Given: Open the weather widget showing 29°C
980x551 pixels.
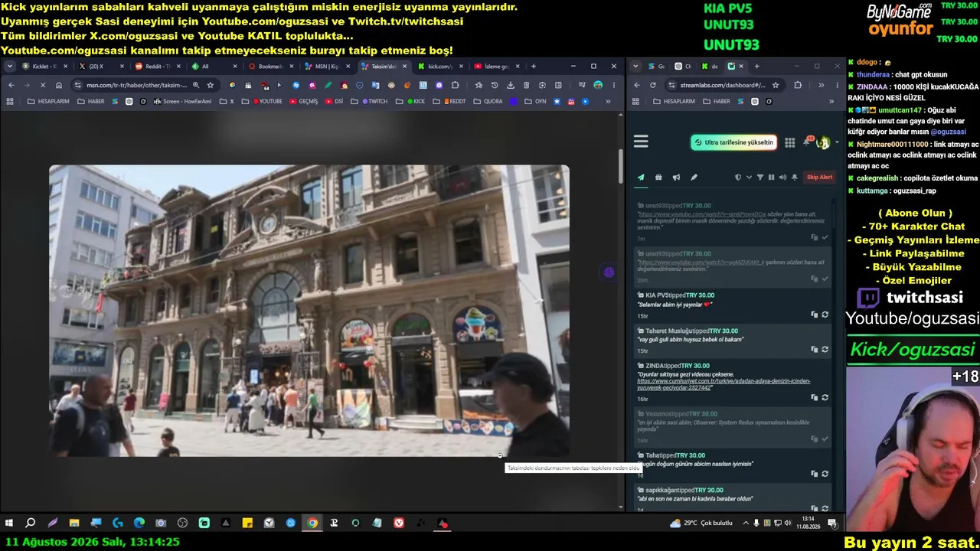Looking at the screenshot, I should [x=701, y=523].
